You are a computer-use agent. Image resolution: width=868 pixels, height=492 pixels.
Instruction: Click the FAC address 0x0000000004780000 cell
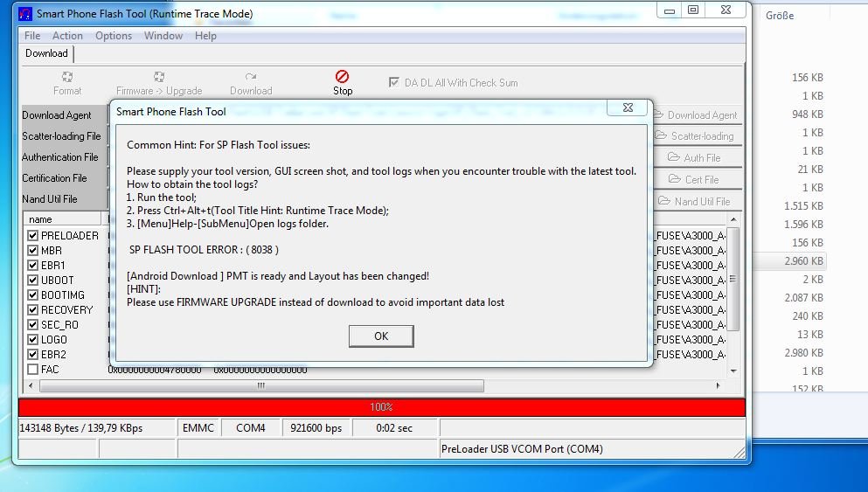[155, 370]
